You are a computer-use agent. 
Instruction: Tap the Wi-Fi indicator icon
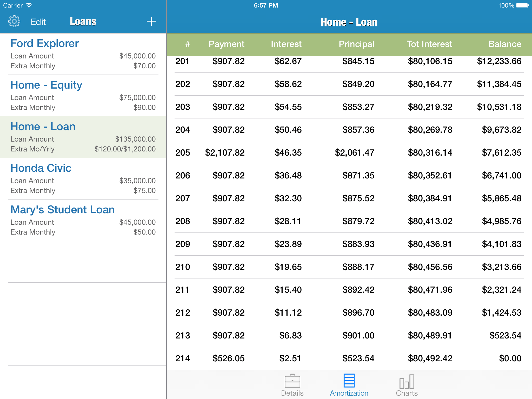tap(29, 5)
